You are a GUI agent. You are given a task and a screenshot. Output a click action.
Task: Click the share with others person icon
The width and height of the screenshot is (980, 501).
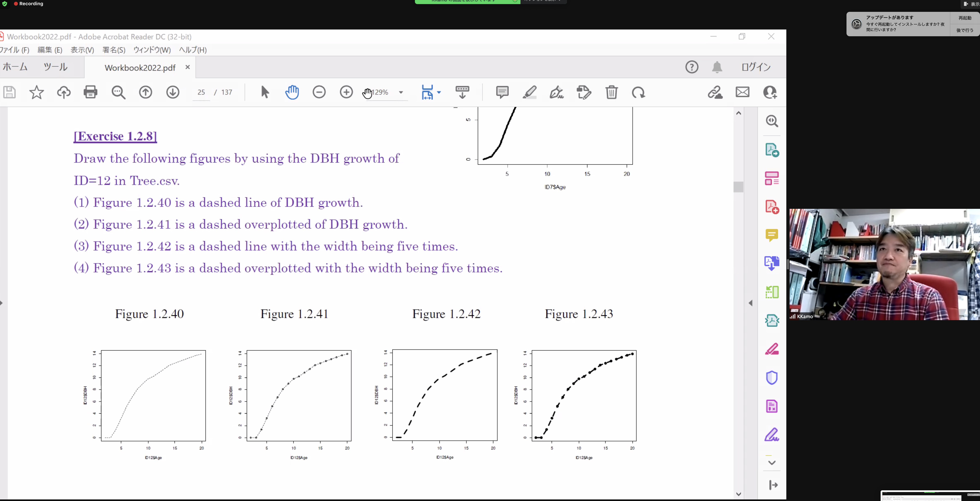pos(770,92)
